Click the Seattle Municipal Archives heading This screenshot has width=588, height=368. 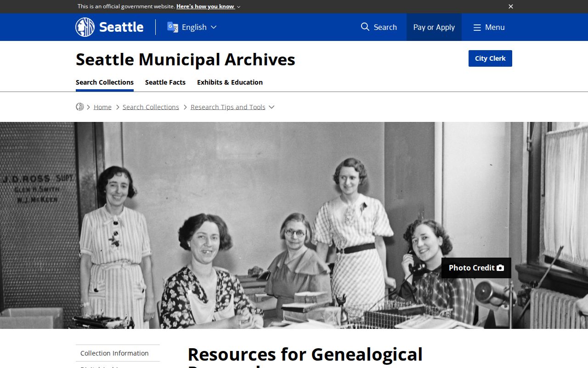186,59
